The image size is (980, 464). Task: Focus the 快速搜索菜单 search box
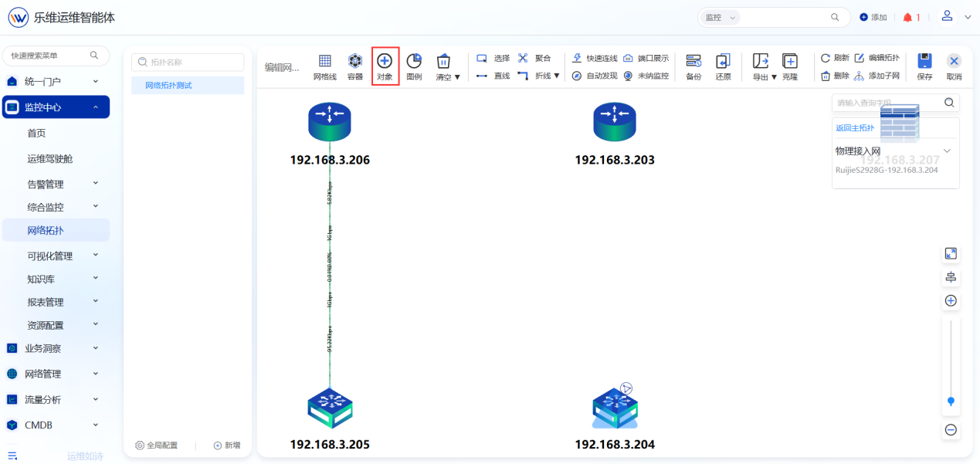[x=56, y=56]
